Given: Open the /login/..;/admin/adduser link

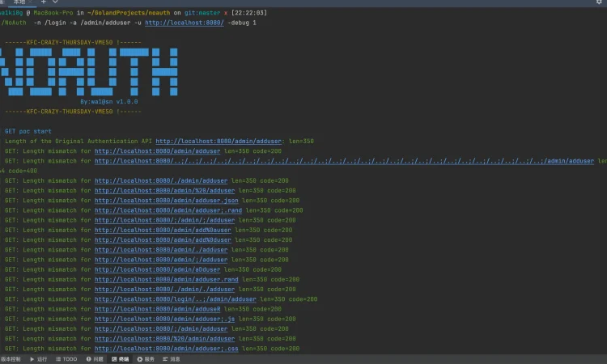Looking at the screenshot, I should point(176,299).
